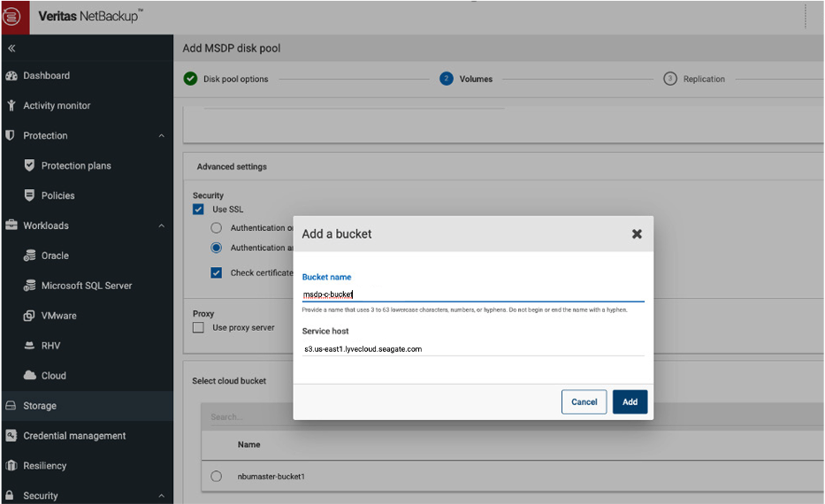
Task: Collapse the Workloads section chevron
Action: (x=162, y=225)
